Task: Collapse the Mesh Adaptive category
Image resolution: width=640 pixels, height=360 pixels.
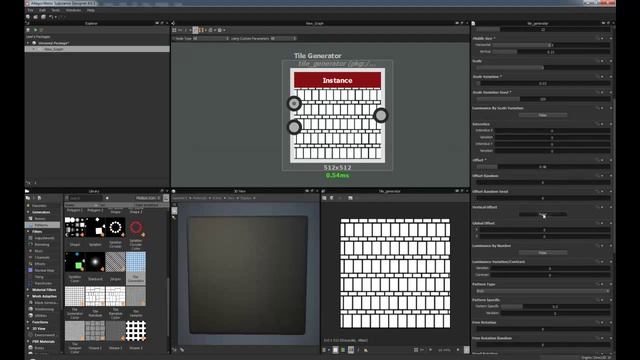Action: [28, 296]
